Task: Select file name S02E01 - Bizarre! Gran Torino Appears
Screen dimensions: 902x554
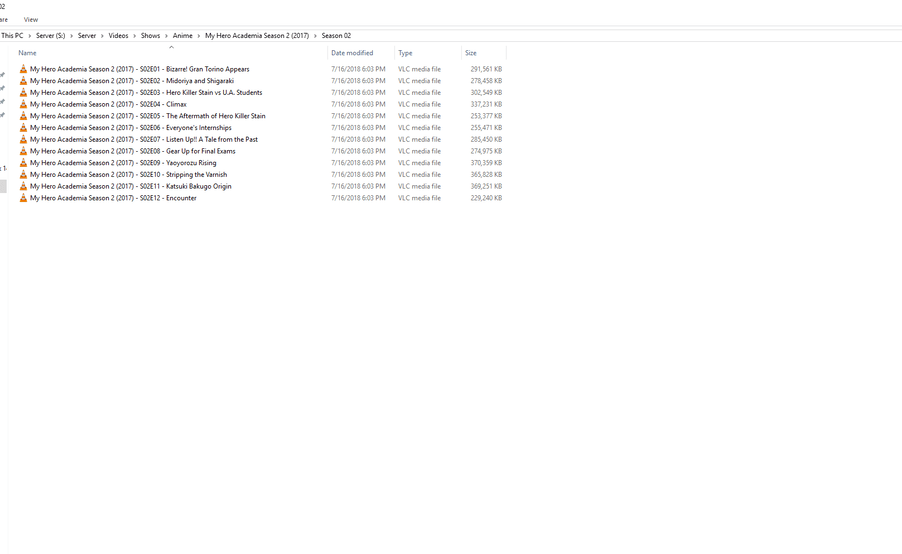Action: [140, 69]
